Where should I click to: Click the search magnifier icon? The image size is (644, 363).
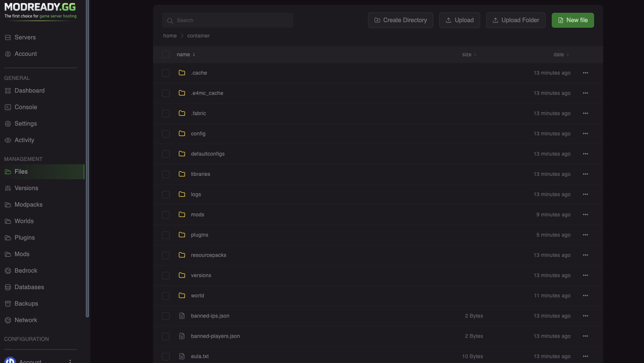pos(170,21)
